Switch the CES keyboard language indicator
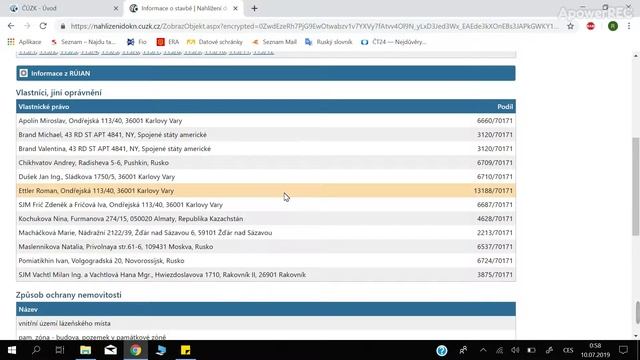 click(x=568, y=350)
